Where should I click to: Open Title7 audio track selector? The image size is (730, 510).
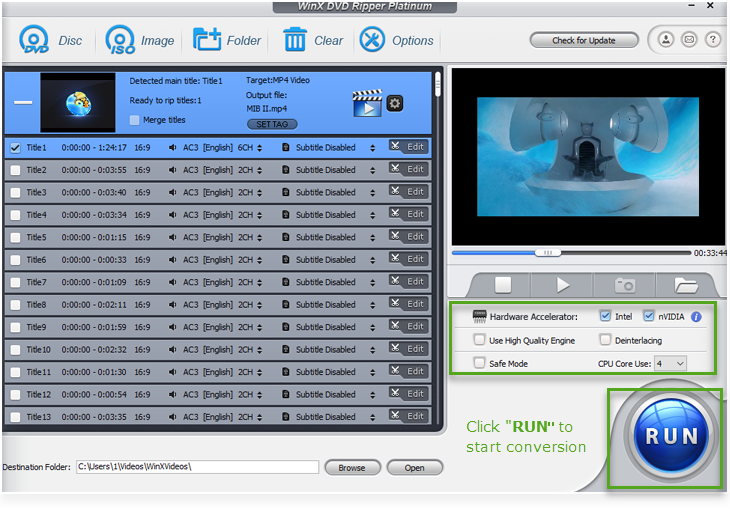pyautogui.click(x=259, y=283)
